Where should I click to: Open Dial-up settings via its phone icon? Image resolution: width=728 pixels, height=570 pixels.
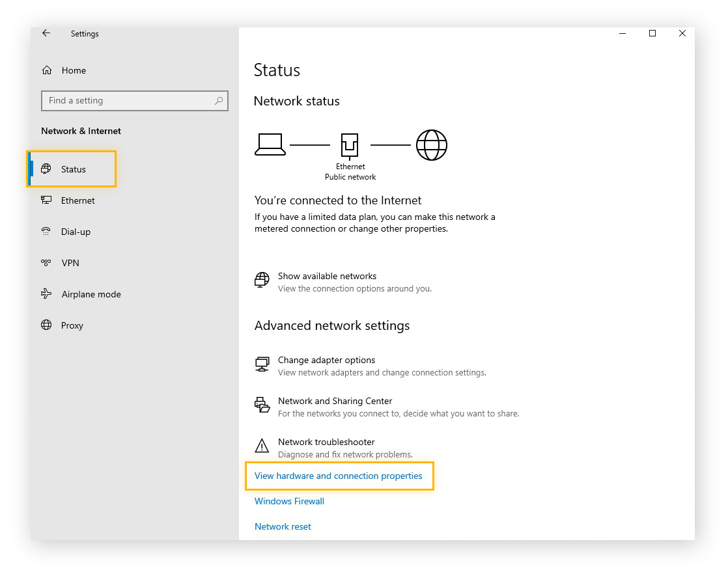pyautogui.click(x=45, y=232)
